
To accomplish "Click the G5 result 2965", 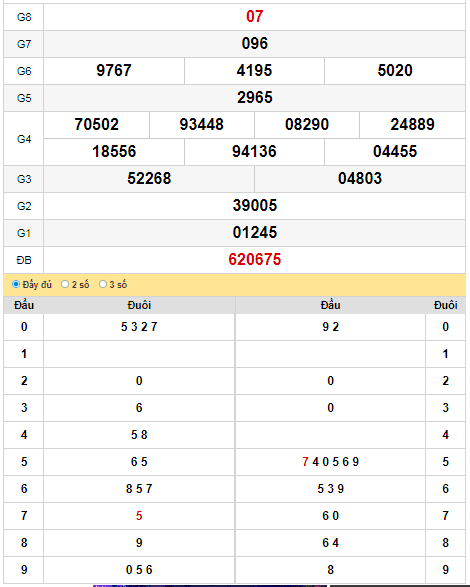I will click(255, 97).
